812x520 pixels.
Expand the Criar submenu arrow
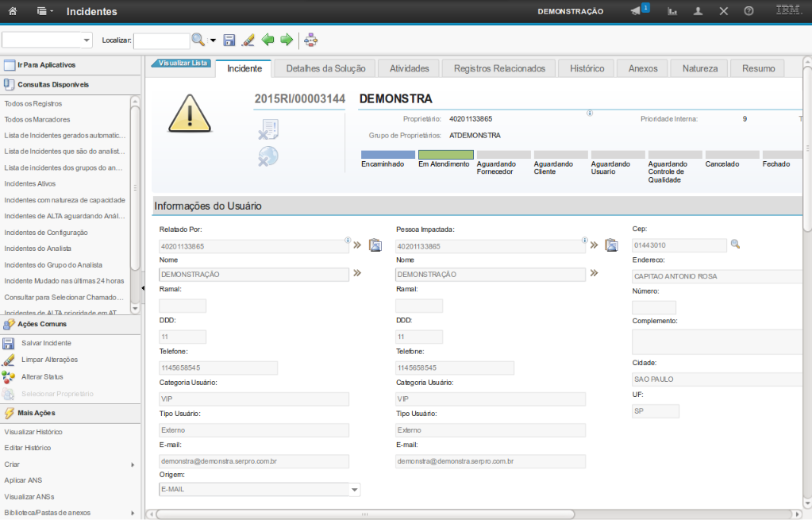pos(133,464)
